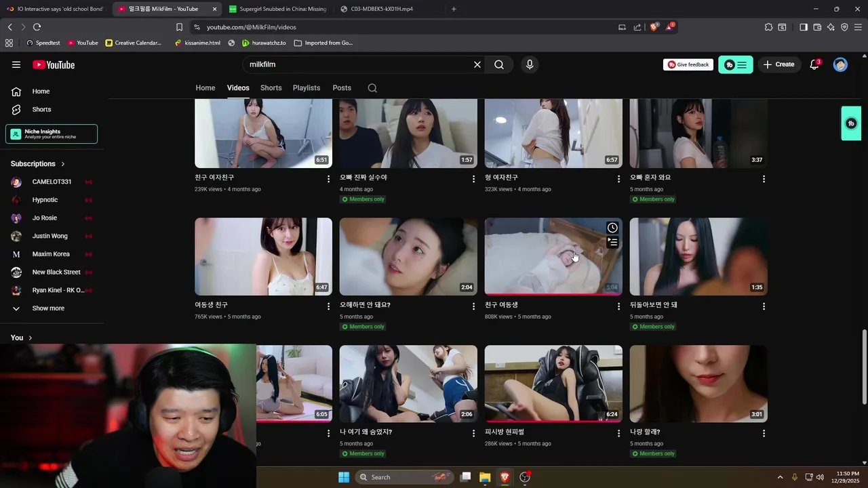Click the Create button
This screenshot has height=488, width=868.
778,64
